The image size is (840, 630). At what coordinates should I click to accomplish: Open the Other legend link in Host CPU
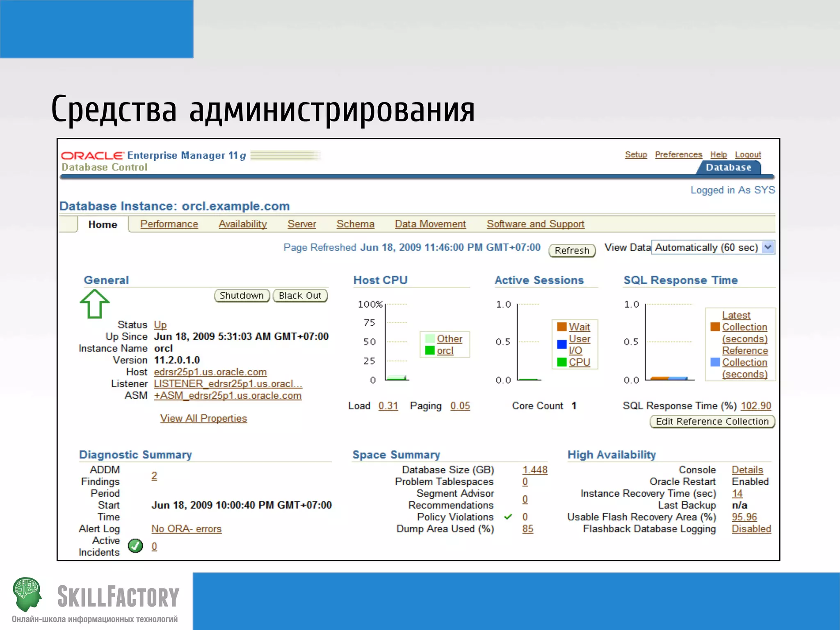(x=450, y=339)
